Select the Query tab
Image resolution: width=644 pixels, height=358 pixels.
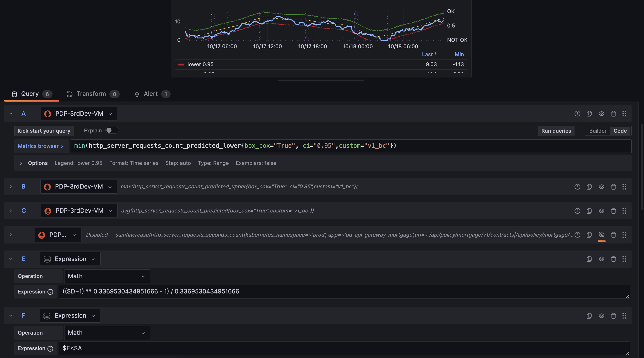(32, 94)
